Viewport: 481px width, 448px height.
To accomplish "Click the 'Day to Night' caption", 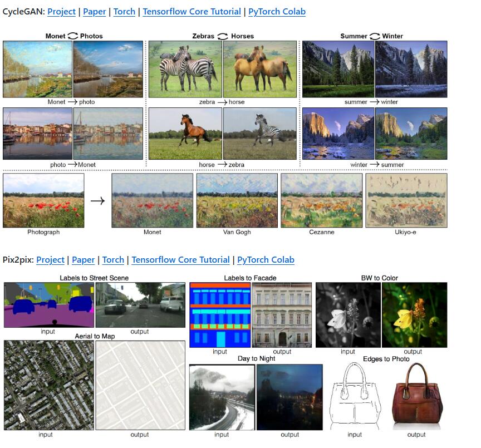I will pos(257,358).
